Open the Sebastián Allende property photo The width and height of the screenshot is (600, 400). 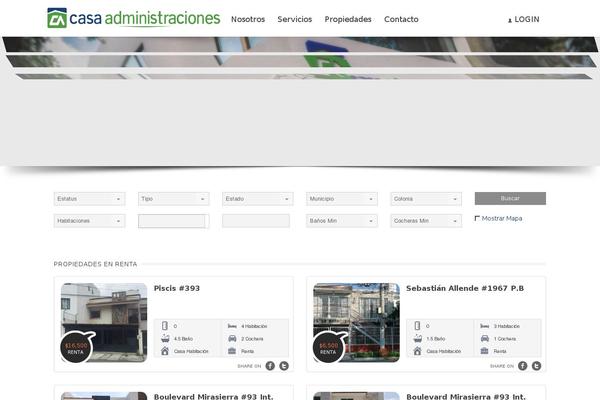click(357, 322)
